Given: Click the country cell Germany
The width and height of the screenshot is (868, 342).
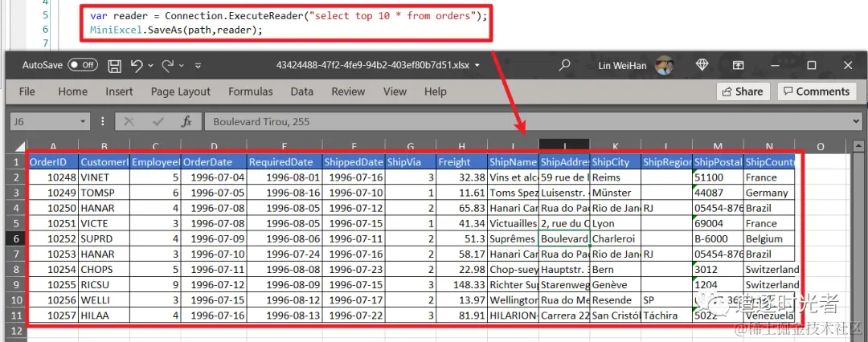Looking at the screenshot, I should pos(769,193).
